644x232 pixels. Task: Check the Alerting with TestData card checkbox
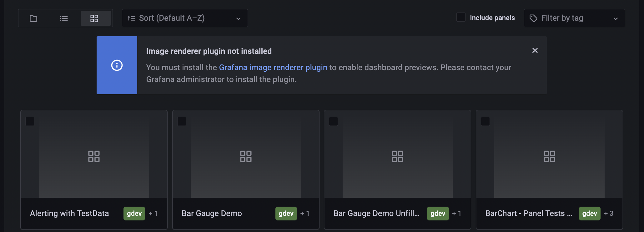point(30,121)
